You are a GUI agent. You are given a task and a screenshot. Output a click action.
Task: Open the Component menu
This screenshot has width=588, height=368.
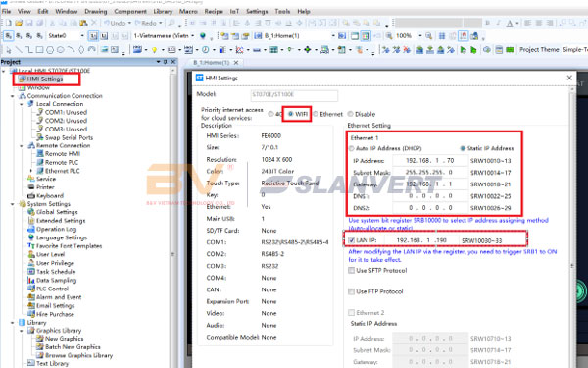click(130, 11)
